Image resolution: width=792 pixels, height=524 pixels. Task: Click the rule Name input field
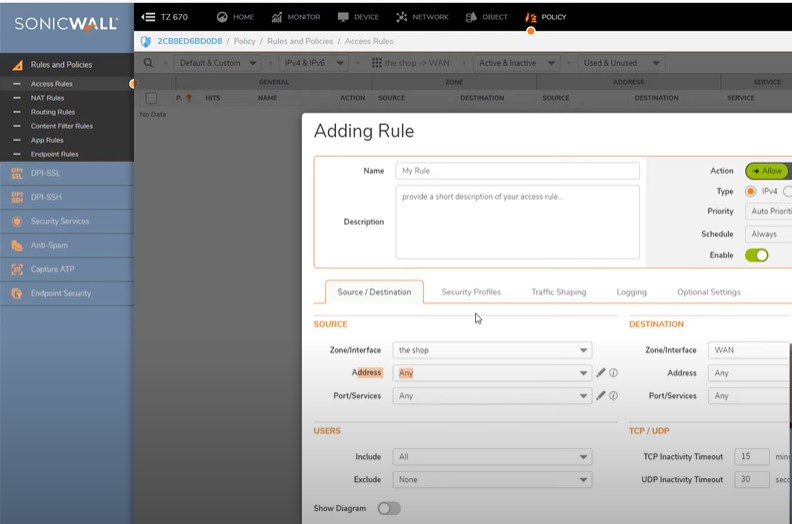pyautogui.click(x=517, y=171)
